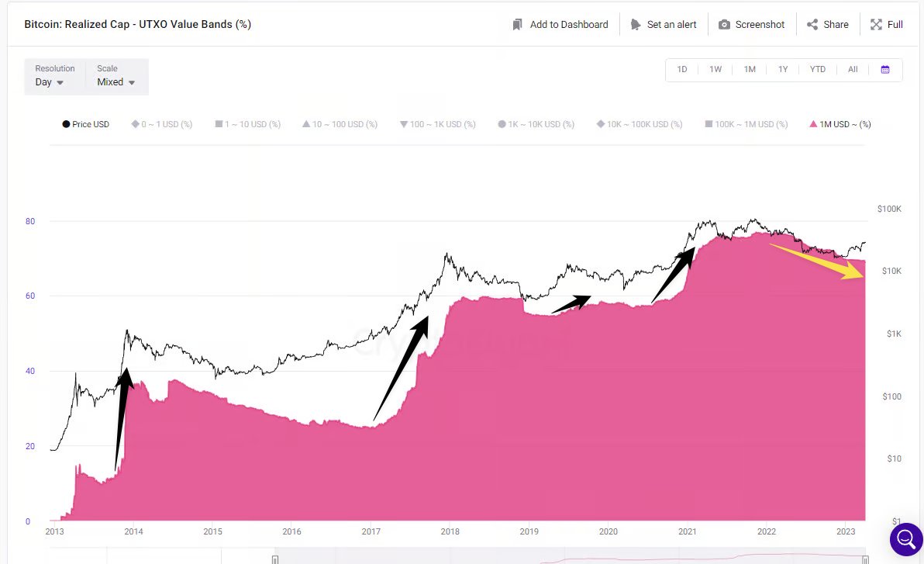
Task: Click the Full screen expand icon
Action: click(876, 25)
